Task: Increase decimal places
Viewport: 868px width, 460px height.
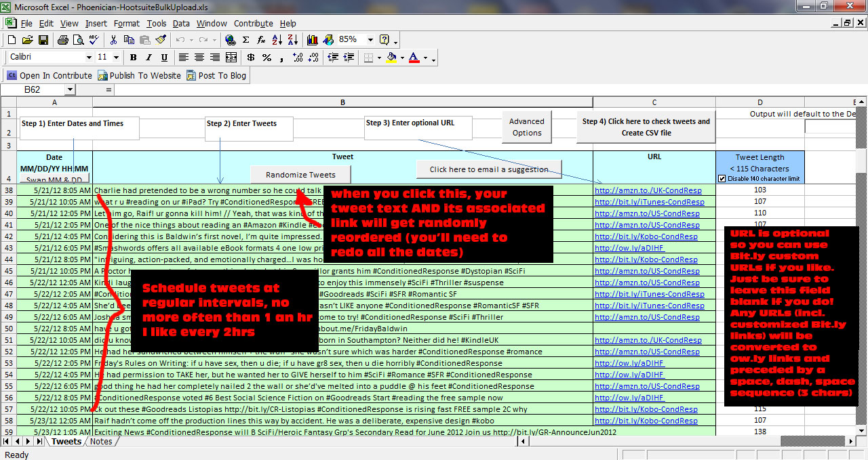Action: click(297, 58)
